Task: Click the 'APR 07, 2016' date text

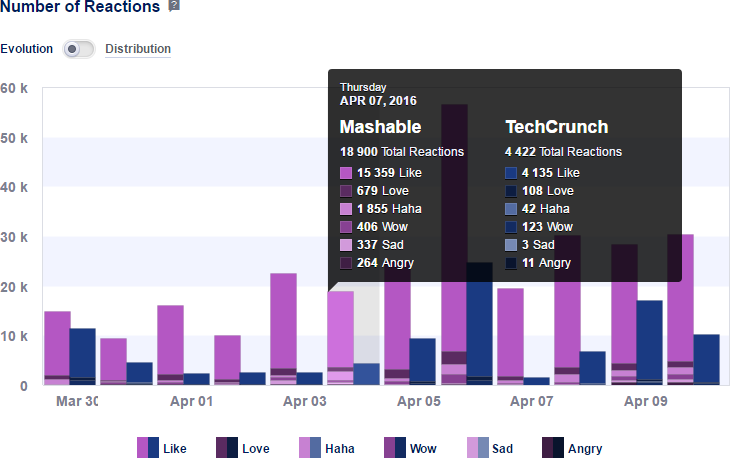Action: [x=378, y=101]
